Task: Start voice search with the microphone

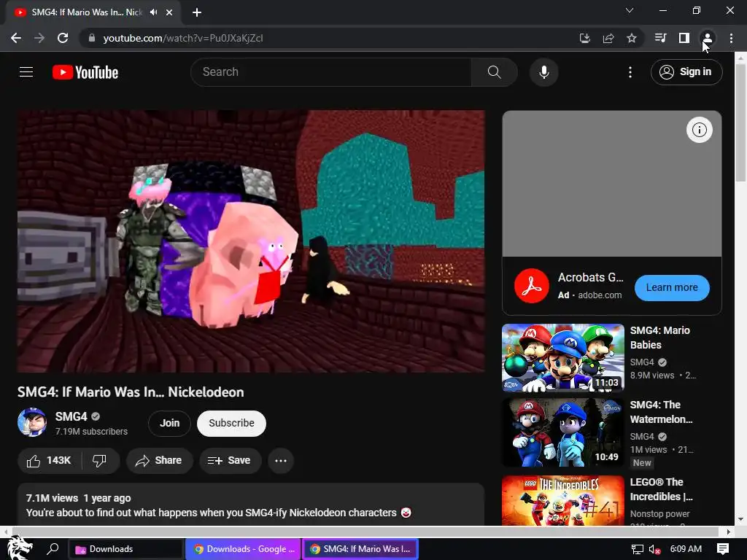Action: (x=543, y=72)
